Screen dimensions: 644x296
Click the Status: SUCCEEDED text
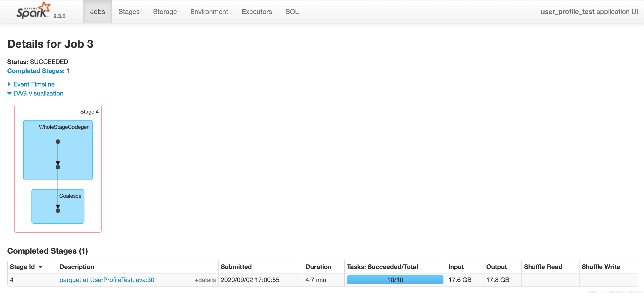[37, 62]
